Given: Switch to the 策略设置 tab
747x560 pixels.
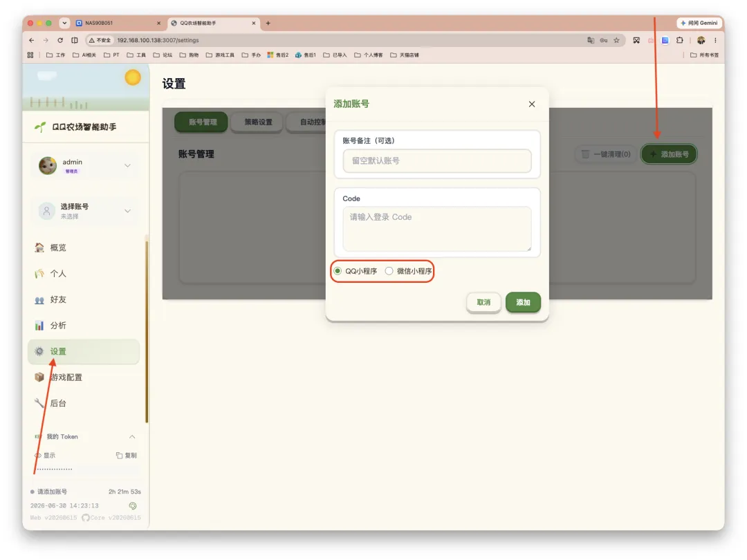Looking at the screenshot, I should pos(258,122).
